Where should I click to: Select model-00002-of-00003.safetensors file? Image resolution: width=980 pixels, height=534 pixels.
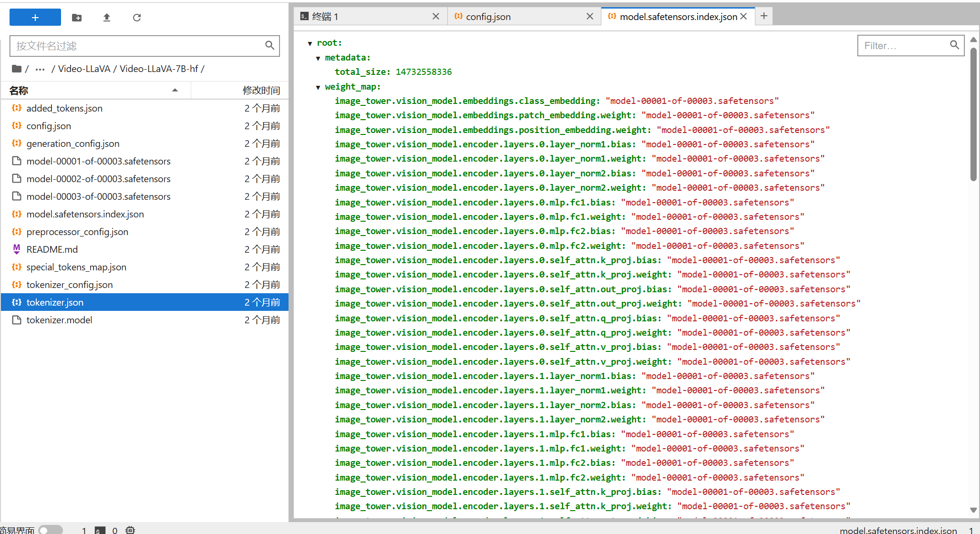pyautogui.click(x=144, y=179)
